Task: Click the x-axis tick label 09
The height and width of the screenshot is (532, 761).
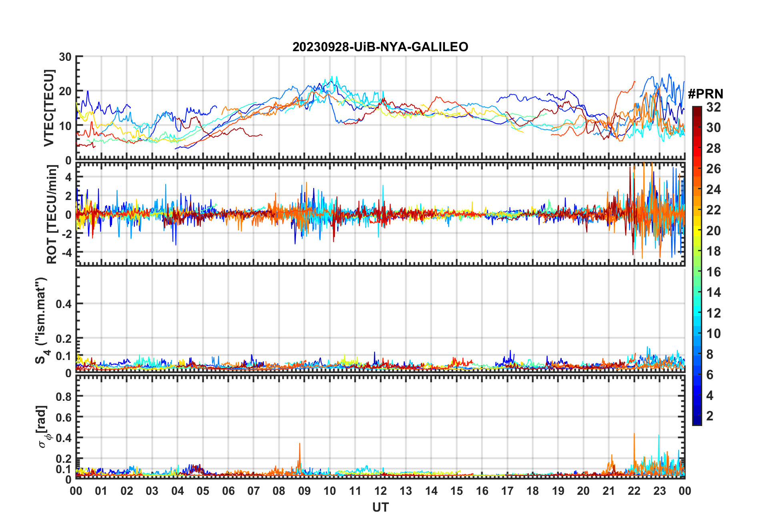Action: (x=304, y=491)
